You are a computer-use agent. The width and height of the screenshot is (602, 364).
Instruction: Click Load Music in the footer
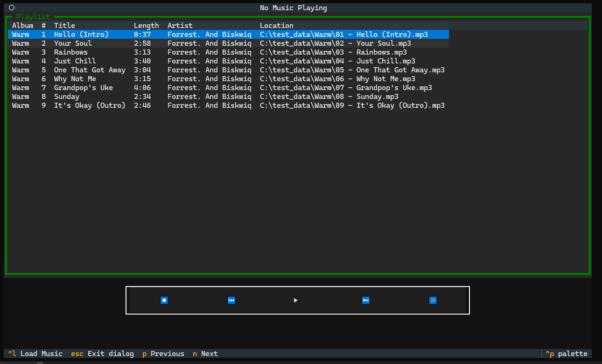point(35,354)
